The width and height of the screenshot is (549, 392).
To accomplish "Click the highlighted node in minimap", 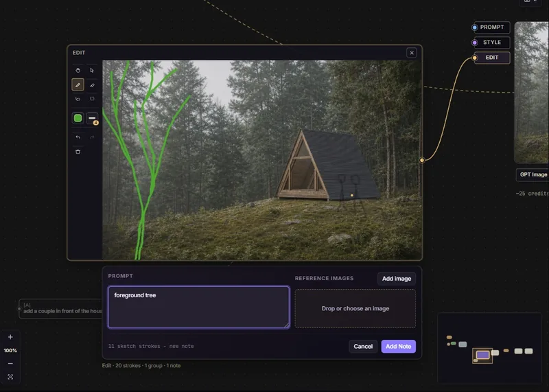I will point(482,355).
